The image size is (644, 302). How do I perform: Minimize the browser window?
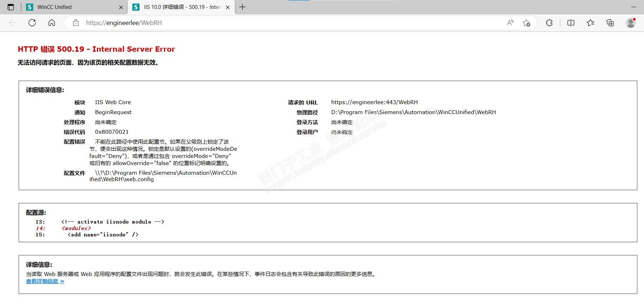coord(634,7)
